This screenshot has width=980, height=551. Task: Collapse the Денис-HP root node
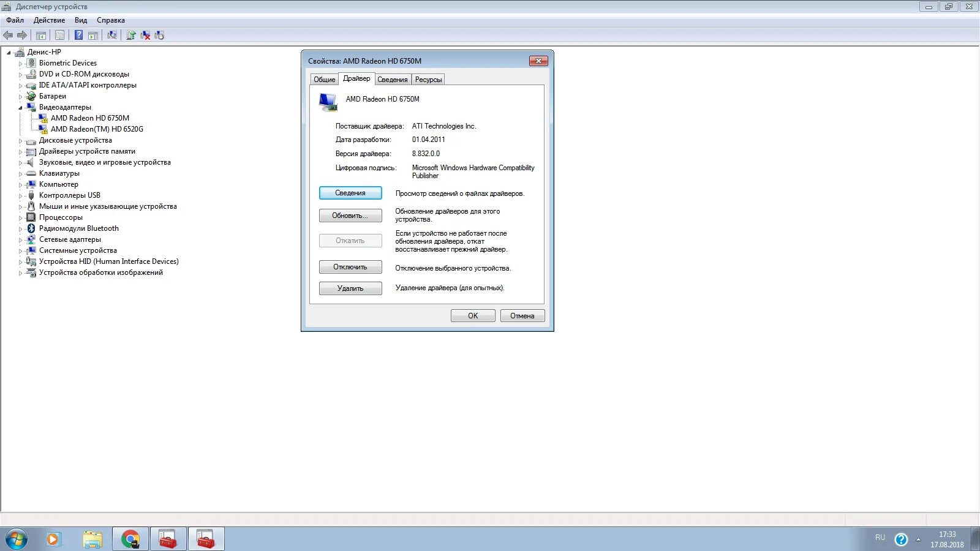9,53
